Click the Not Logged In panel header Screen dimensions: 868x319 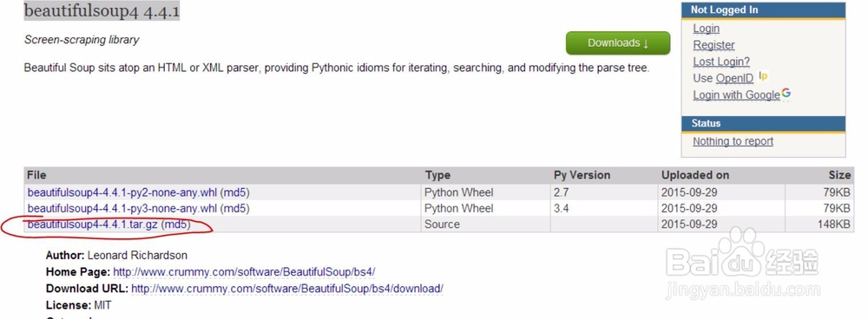(x=763, y=10)
